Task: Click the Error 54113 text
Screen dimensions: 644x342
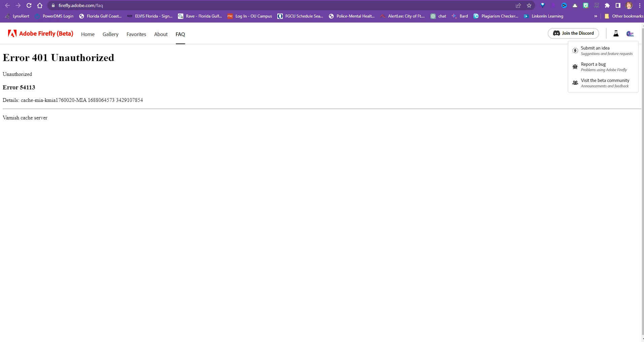Action: pos(19,87)
